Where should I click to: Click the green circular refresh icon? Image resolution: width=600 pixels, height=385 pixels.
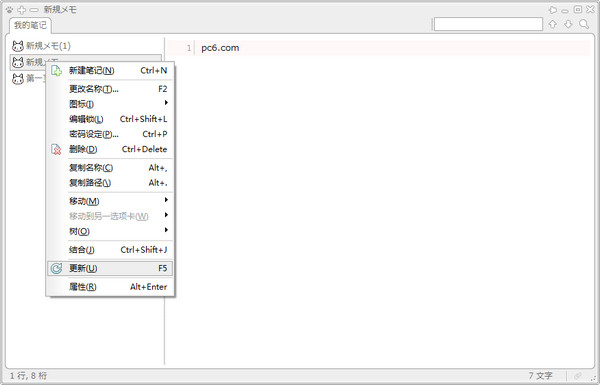(x=56, y=268)
